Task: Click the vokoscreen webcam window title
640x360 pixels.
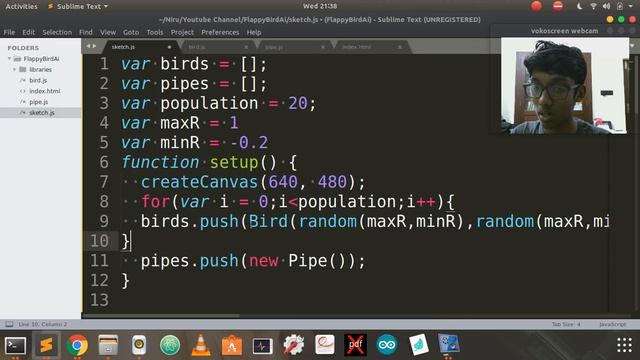Action: tap(564, 31)
